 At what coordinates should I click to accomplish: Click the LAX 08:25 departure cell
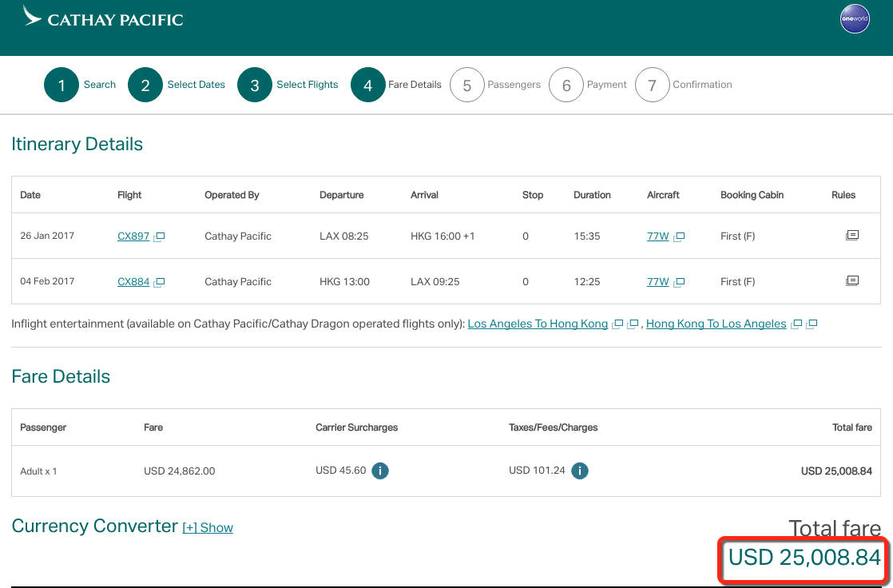click(x=344, y=236)
